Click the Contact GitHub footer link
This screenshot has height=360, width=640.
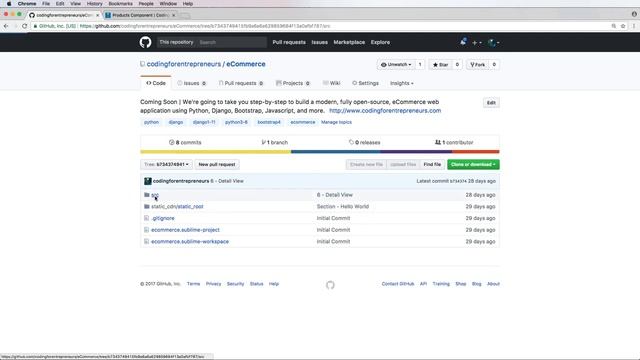coord(398,284)
